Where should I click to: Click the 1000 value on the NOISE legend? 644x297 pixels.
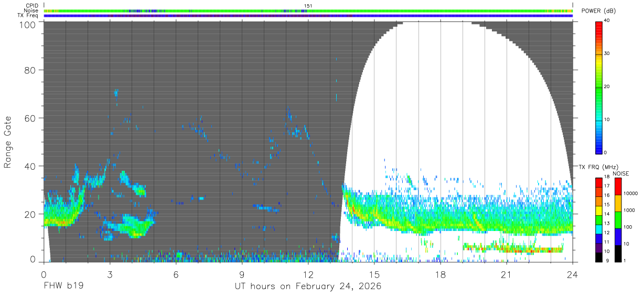click(629, 210)
